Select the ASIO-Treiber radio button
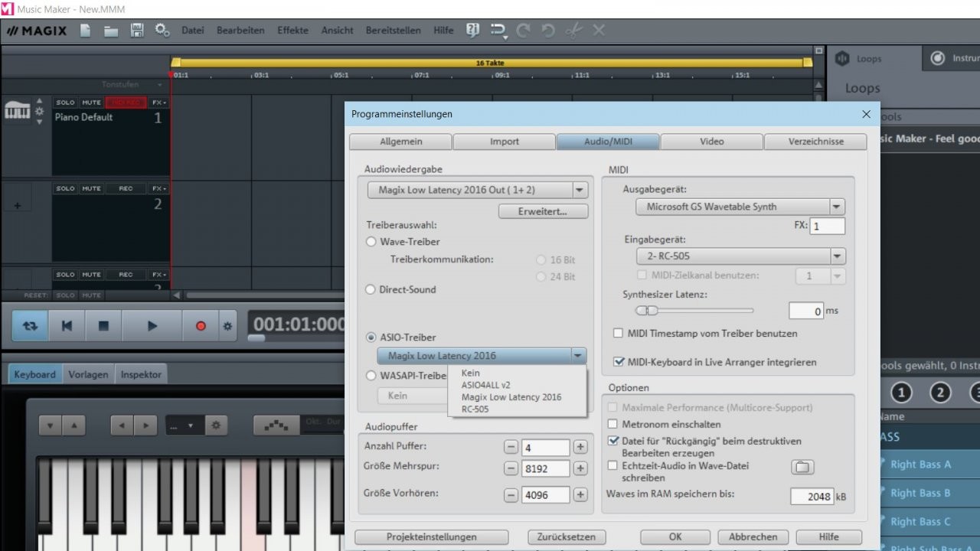 pyautogui.click(x=371, y=337)
